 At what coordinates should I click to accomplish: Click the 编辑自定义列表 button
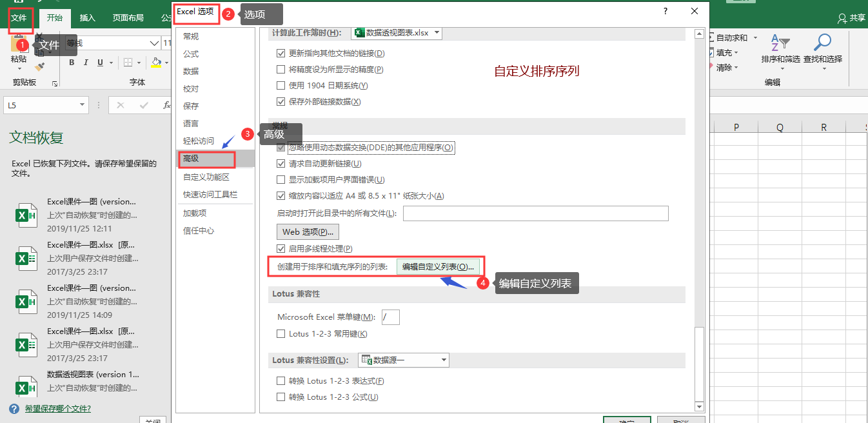[438, 267]
